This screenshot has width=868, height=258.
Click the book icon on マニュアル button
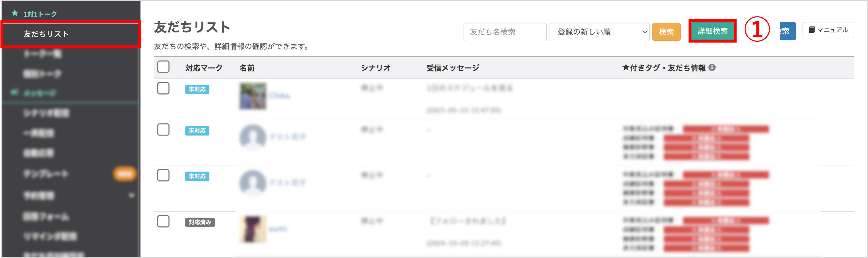[812, 30]
